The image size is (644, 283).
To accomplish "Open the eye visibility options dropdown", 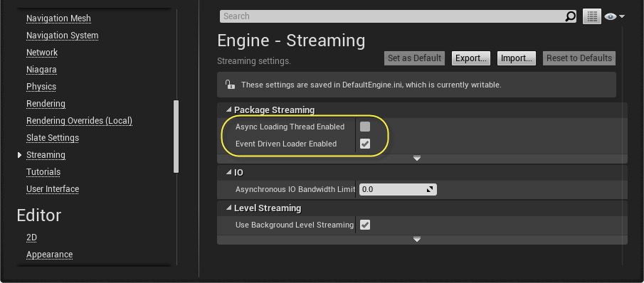I will coord(614,16).
